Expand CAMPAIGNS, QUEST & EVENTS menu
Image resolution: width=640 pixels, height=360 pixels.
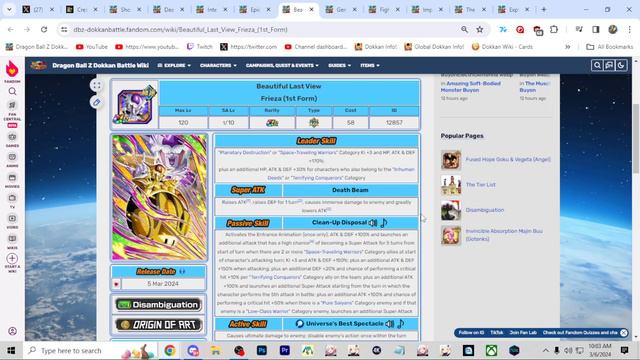[x=282, y=65]
